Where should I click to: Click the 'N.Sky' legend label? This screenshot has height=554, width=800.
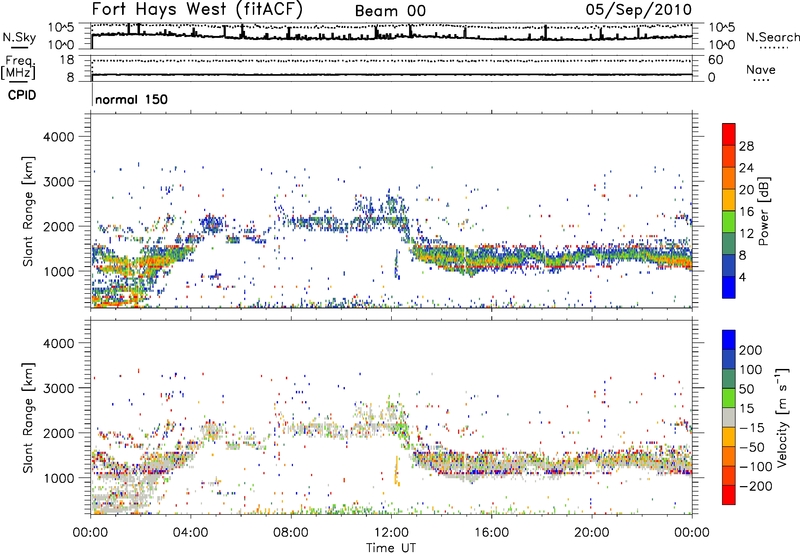[19, 37]
